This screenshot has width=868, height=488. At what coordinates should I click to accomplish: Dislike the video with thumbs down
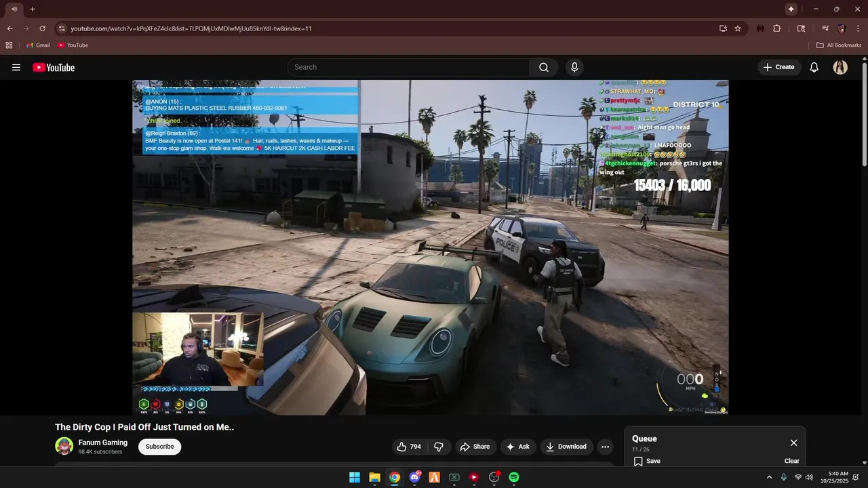[439, 447]
